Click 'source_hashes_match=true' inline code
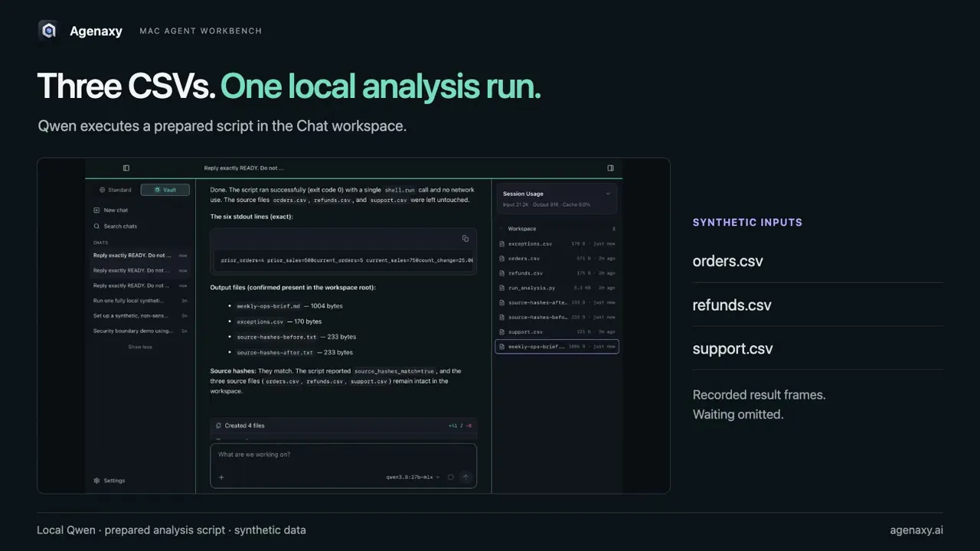 pos(394,371)
